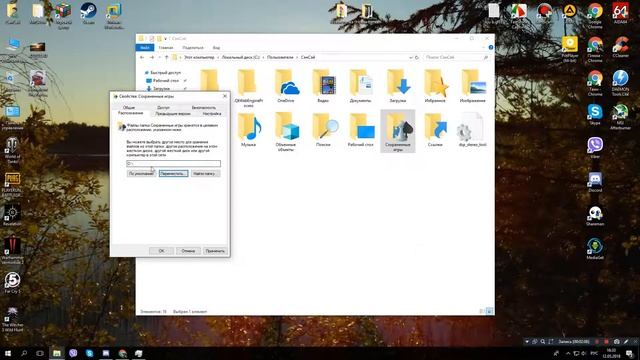Open World of Tanks desktop shortcut
Screen dimensions: 640x360
pyautogui.click(x=12, y=150)
